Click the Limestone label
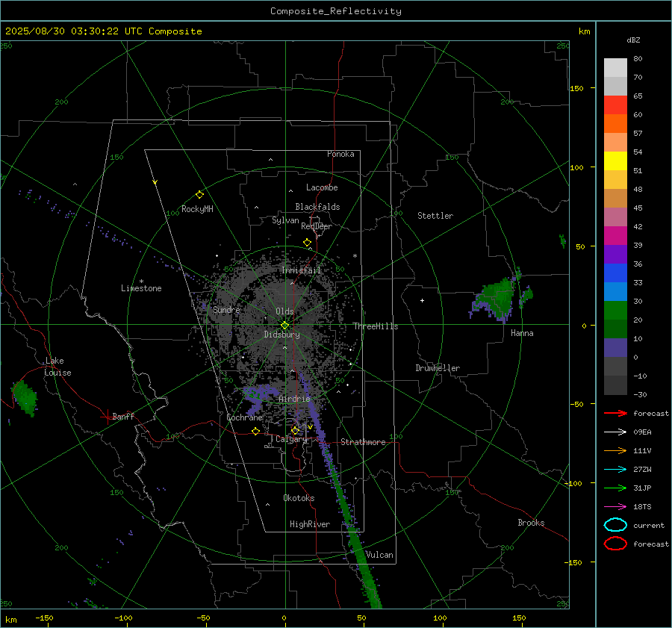 click(x=141, y=288)
